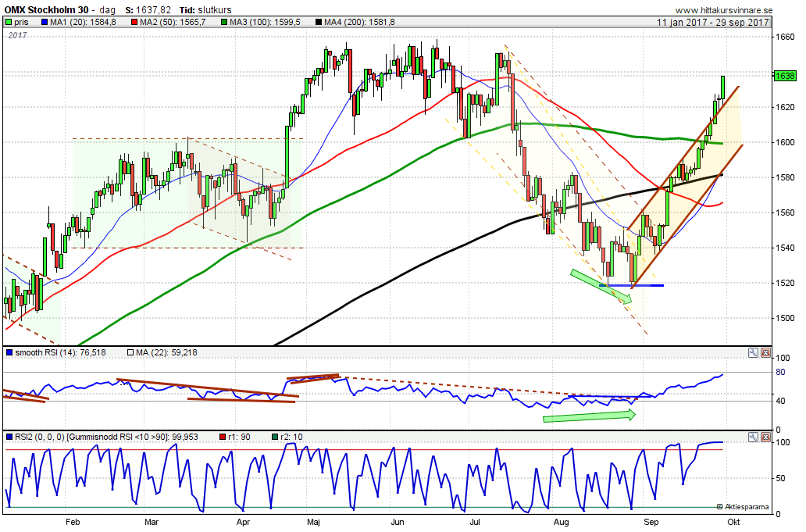The image size is (806, 532).
Task: Click the blue smooth RSI (14) swatch
Action: pos(9,352)
